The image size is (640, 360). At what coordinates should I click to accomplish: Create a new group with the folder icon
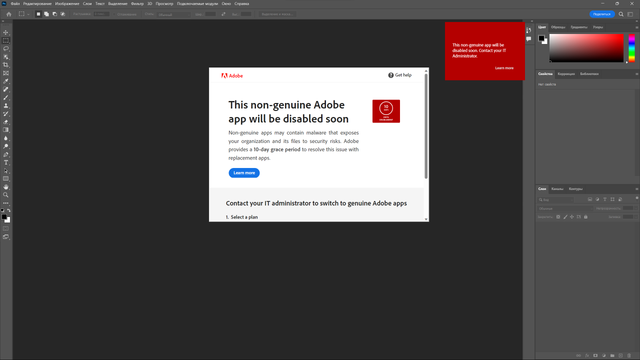(x=612, y=356)
